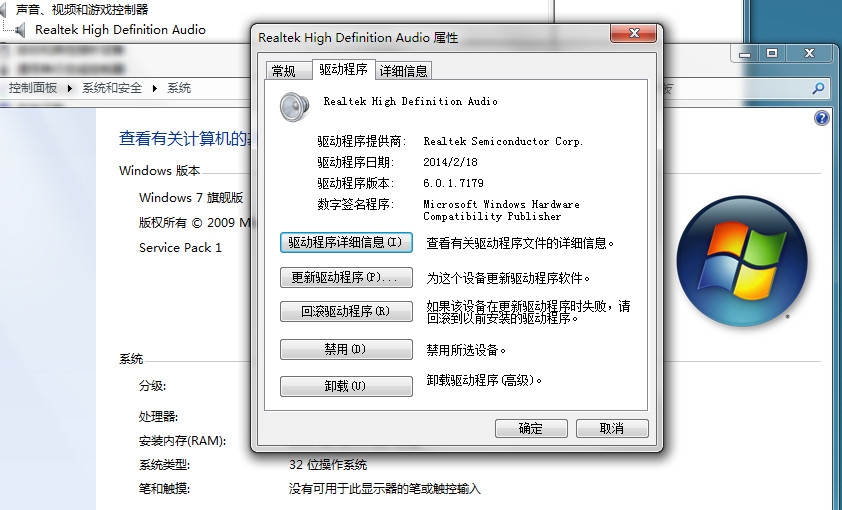The height and width of the screenshot is (510, 842).
Task: Expand arrow after 系统和安全 breadcrumb
Action: point(154,89)
